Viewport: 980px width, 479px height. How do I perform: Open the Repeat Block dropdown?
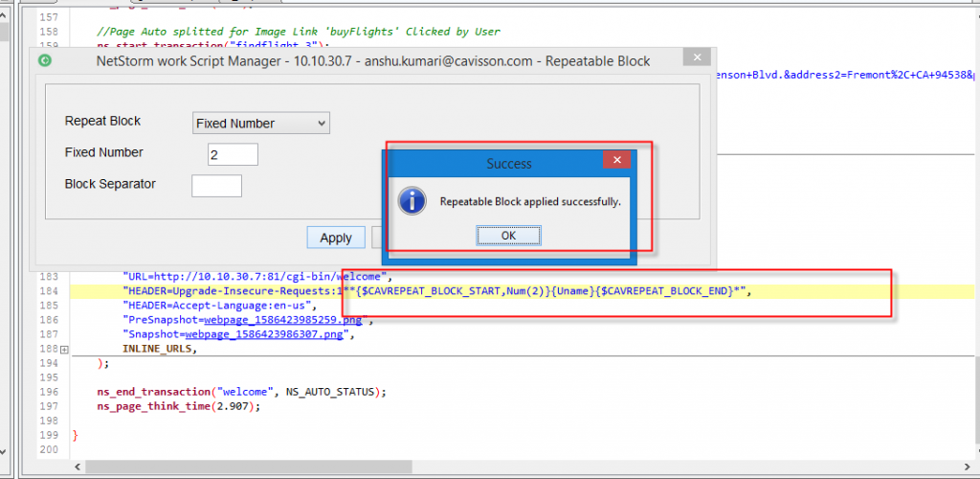point(260,123)
